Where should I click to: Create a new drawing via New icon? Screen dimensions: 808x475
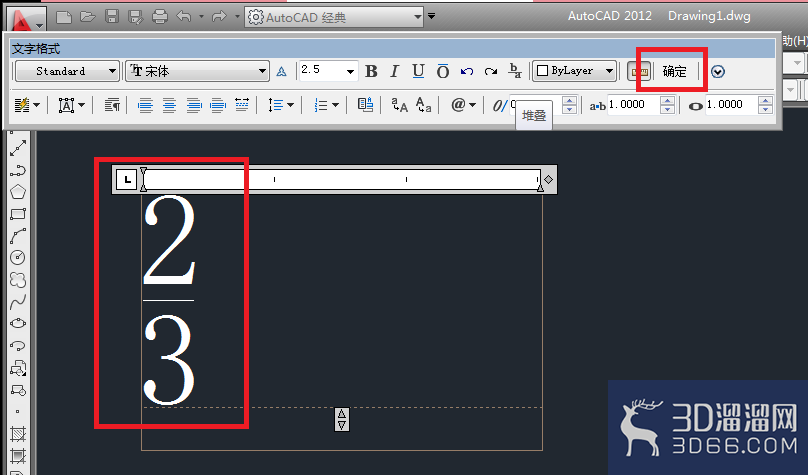pos(63,17)
